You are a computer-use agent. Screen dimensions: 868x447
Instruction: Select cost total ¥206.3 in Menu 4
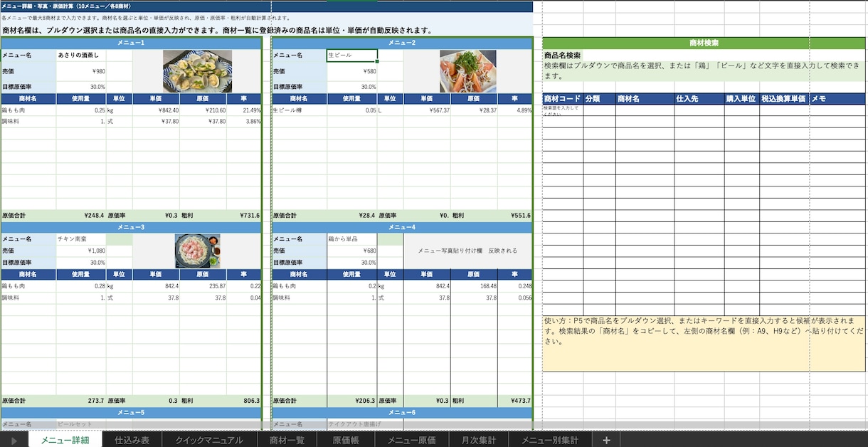tap(352, 401)
